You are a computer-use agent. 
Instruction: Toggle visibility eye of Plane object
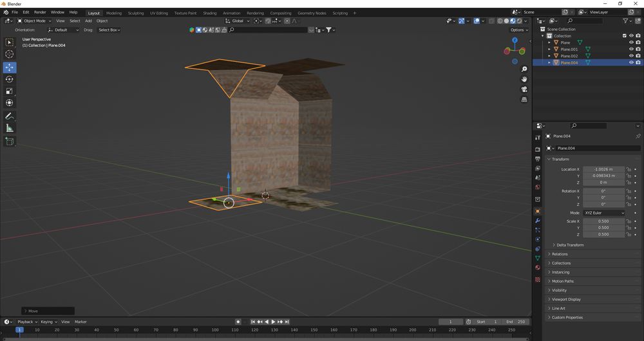[x=631, y=42]
